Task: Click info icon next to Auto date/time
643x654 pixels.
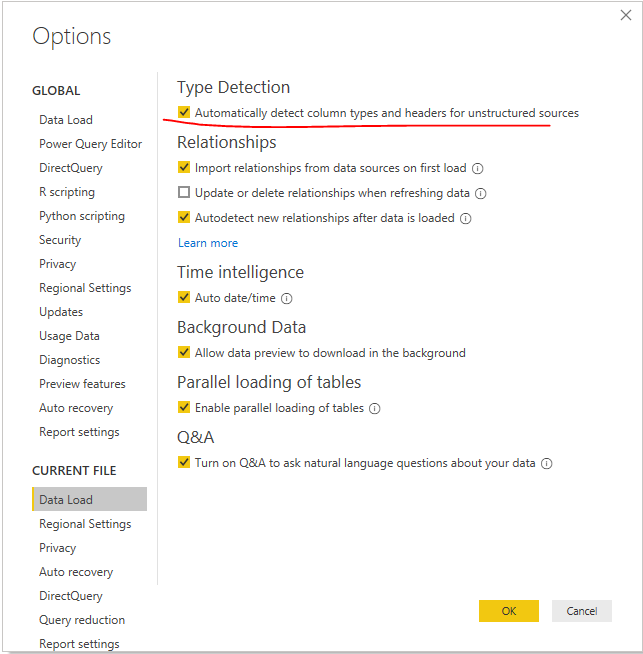Action: point(286,299)
